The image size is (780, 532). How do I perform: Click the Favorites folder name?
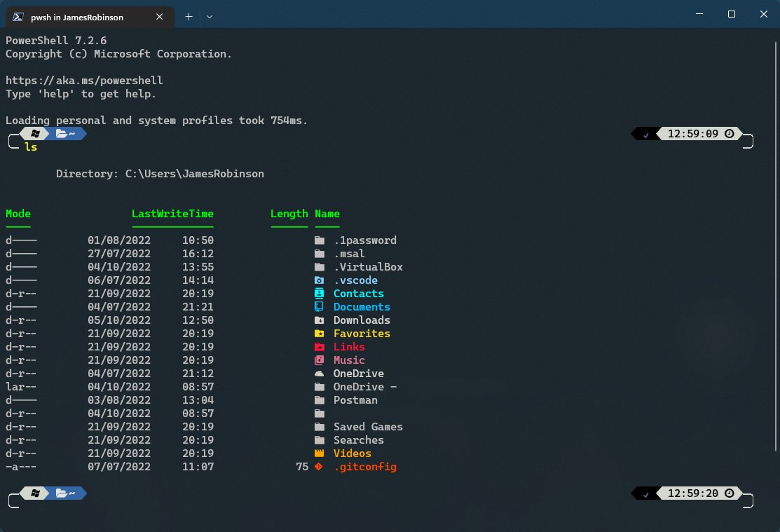(x=362, y=334)
